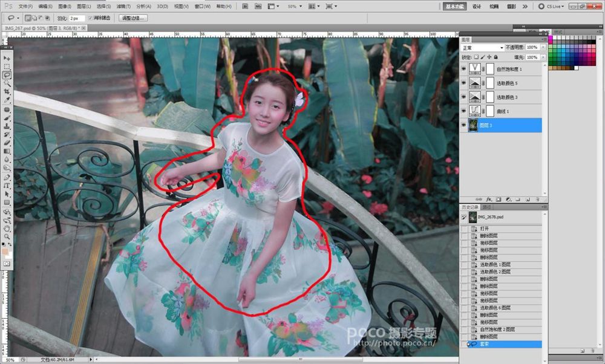Select the 摄影 workspace button

511,6
